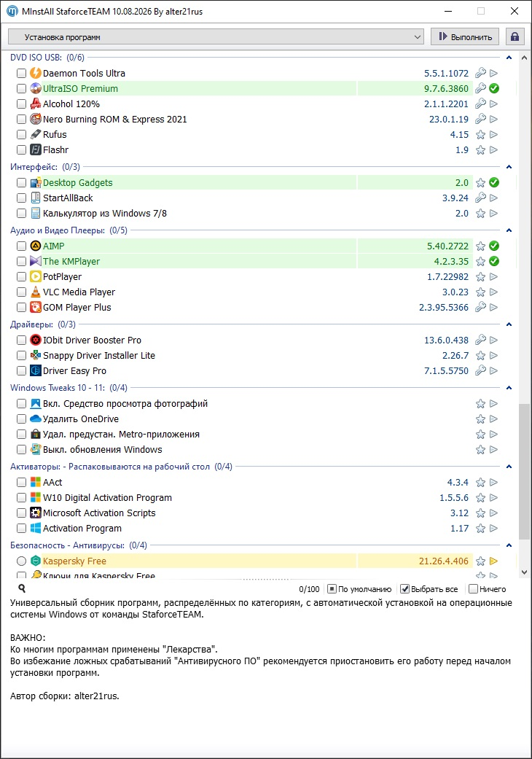Click the play arrow for Выкл. обновления Windows
Image resolution: width=532 pixels, height=759 pixels.
pyautogui.click(x=494, y=450)
